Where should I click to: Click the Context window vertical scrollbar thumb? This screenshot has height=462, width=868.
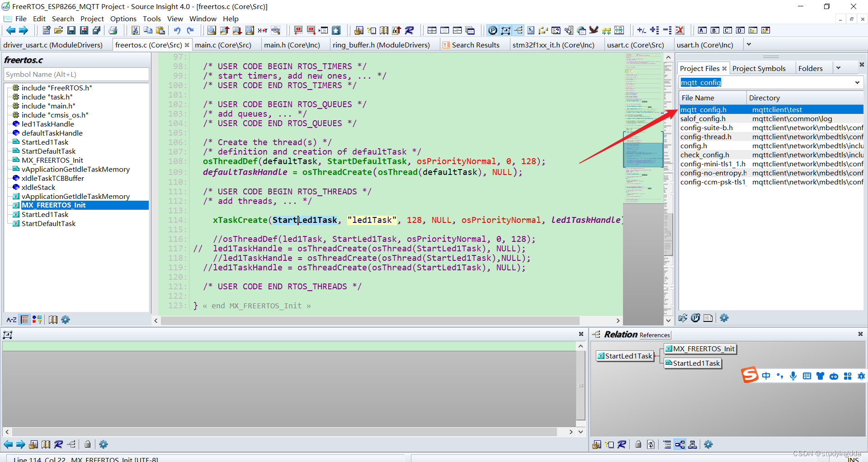point(580,386)
